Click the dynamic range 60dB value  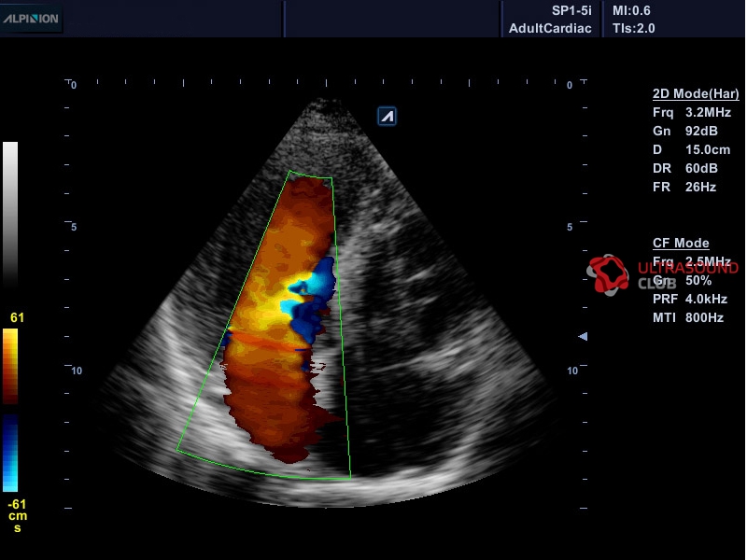(701, 168)
